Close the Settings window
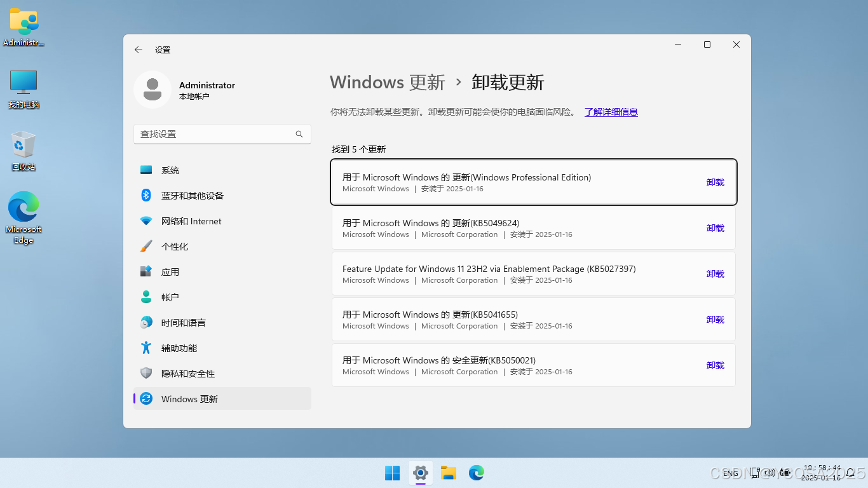Screen dimensions: 868x488 click(x=736, y=44)
